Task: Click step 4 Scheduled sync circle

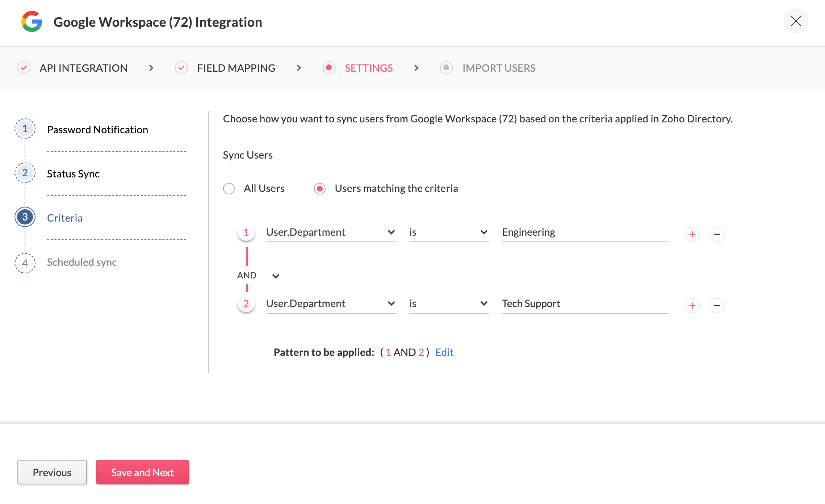Action: [x=25, y=263]
